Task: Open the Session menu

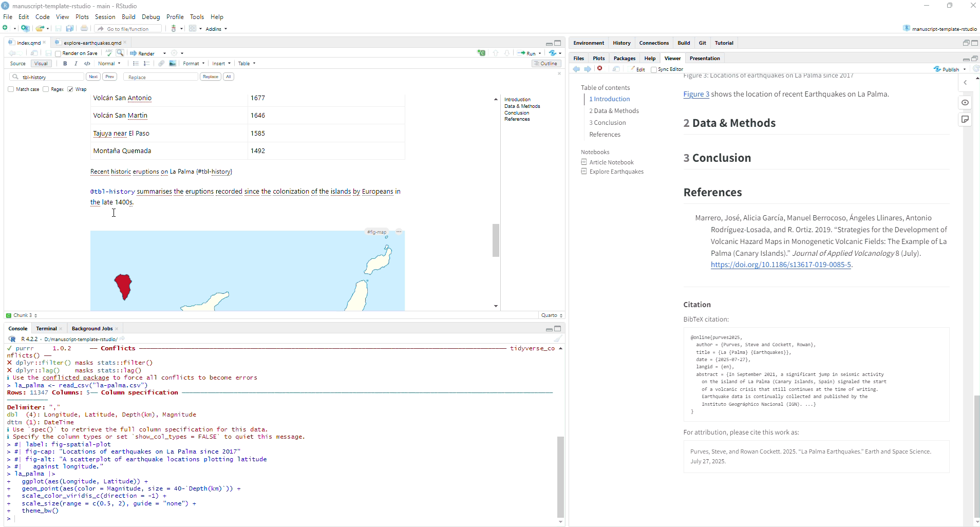Action: 105,17
